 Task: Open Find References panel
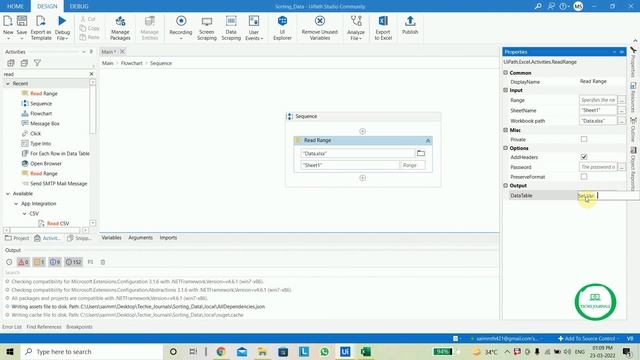pos(44,327)
